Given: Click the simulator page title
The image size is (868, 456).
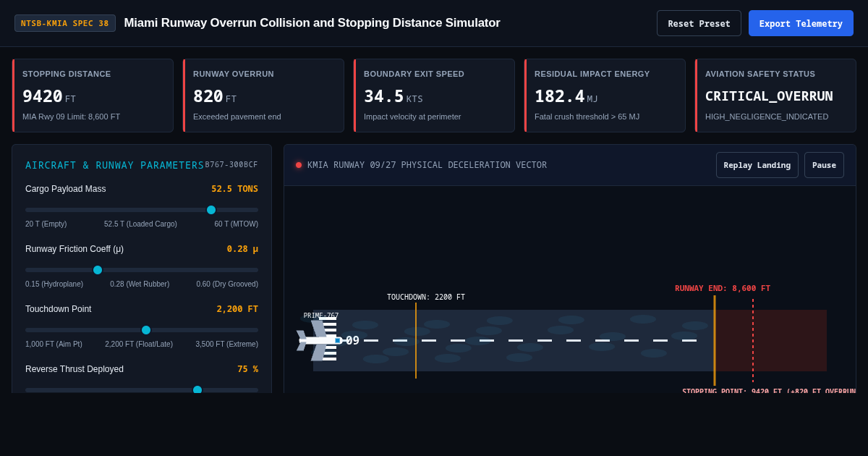Looking at the screenshot, I should (312, 23).
